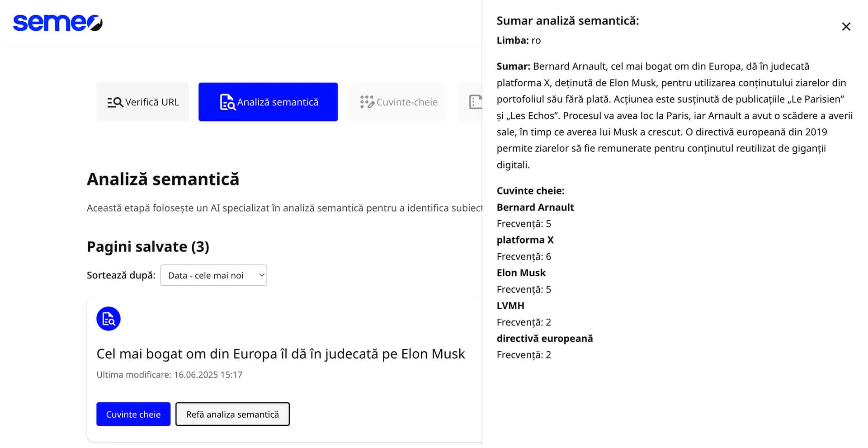Click the summary paragraph text in panel
868x448 pixels.
(x=674, y=116)
